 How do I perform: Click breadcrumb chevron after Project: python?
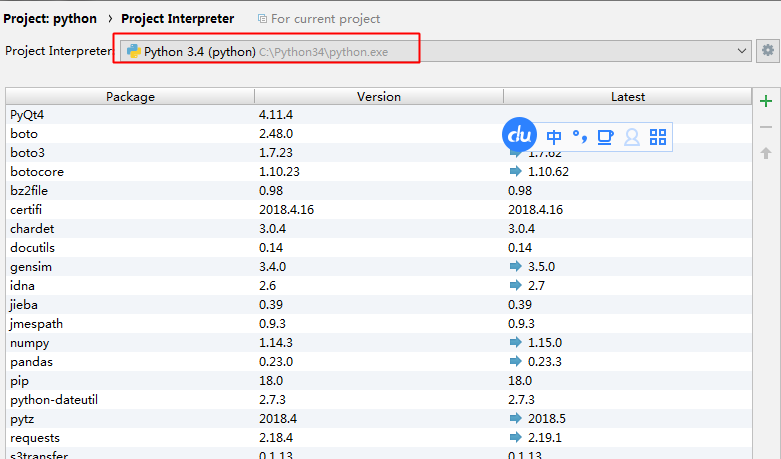pyautogui.click(x=110, y=19)
